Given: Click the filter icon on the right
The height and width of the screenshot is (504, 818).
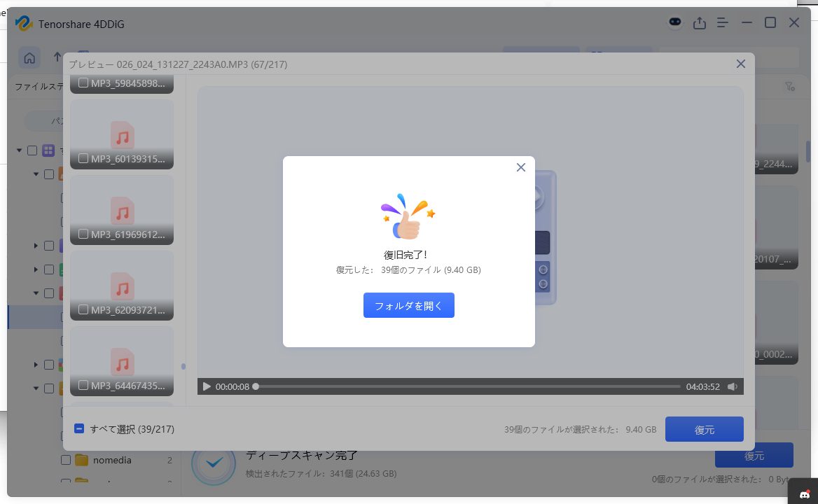Looking at the screenshot, I should click(789, 87).
